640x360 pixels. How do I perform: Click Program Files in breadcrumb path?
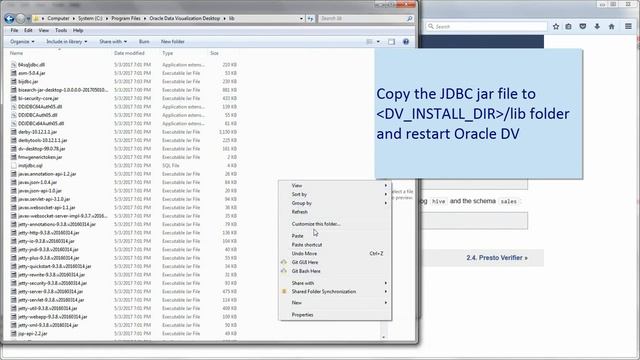[126, 18]
